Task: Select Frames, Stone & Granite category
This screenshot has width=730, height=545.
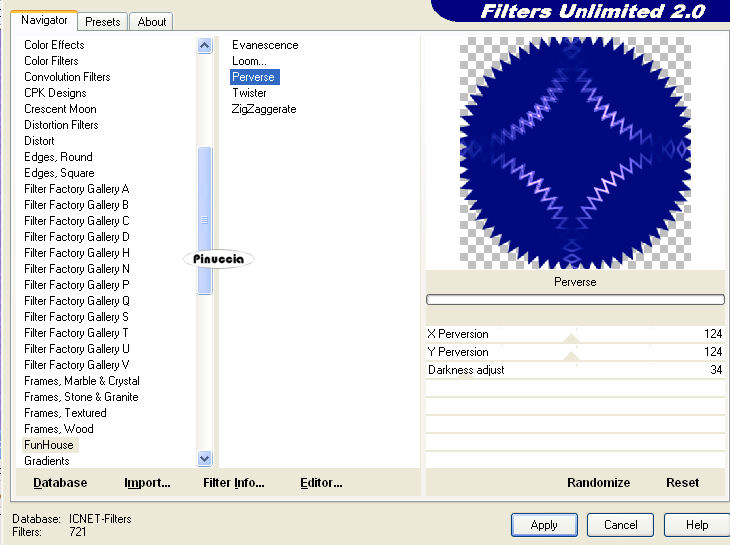Action: pyautogui.click(x=81, y=397)
